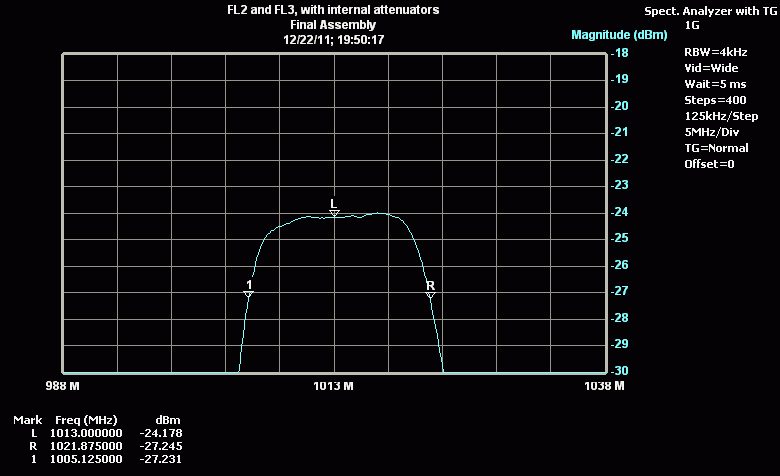Click the TG=Normal setting
This screenshot has height=476, width=780.
tap(716, 148)
